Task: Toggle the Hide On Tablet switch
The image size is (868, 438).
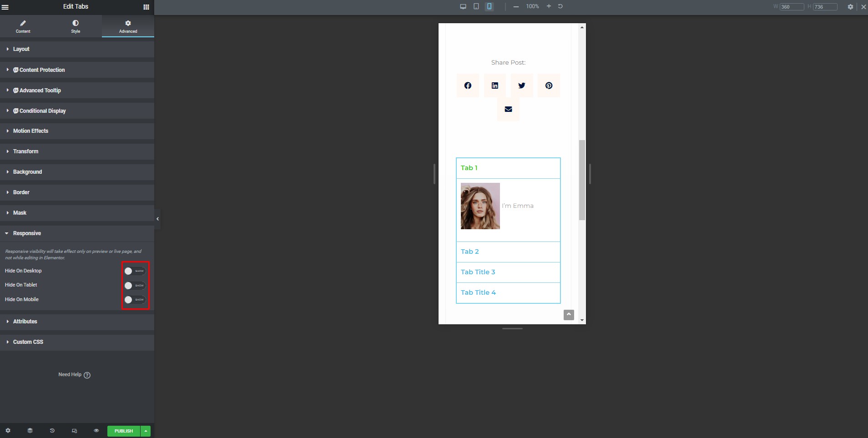Action: click(x=135, y=286)
